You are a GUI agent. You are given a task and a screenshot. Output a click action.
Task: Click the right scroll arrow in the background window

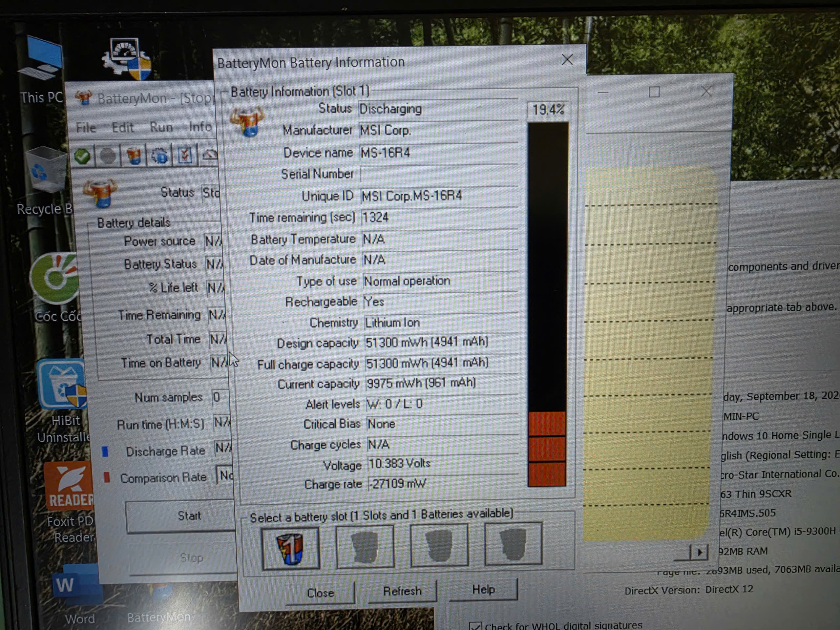(700, 552)
